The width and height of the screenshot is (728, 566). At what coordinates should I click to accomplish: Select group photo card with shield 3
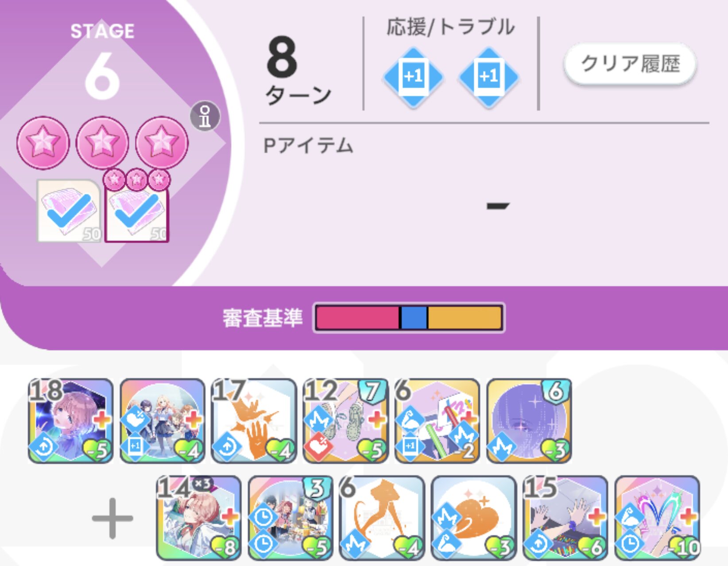coord(291,518)
